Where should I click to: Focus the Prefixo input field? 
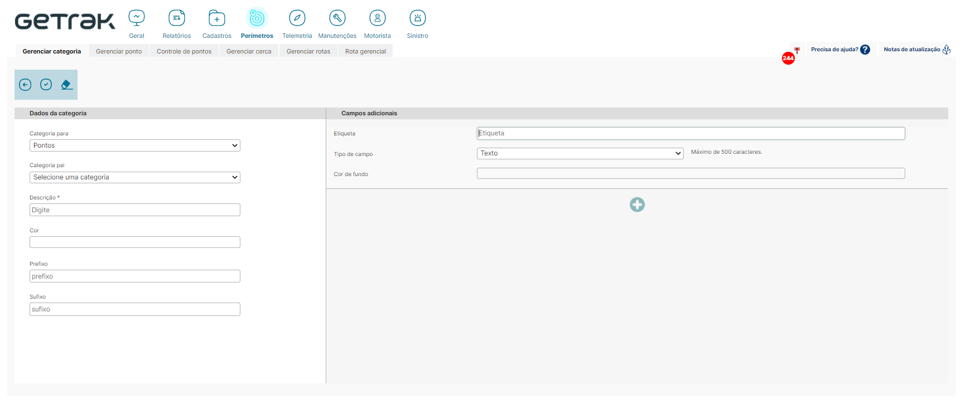pyautogui.click(x=135, y=276)
